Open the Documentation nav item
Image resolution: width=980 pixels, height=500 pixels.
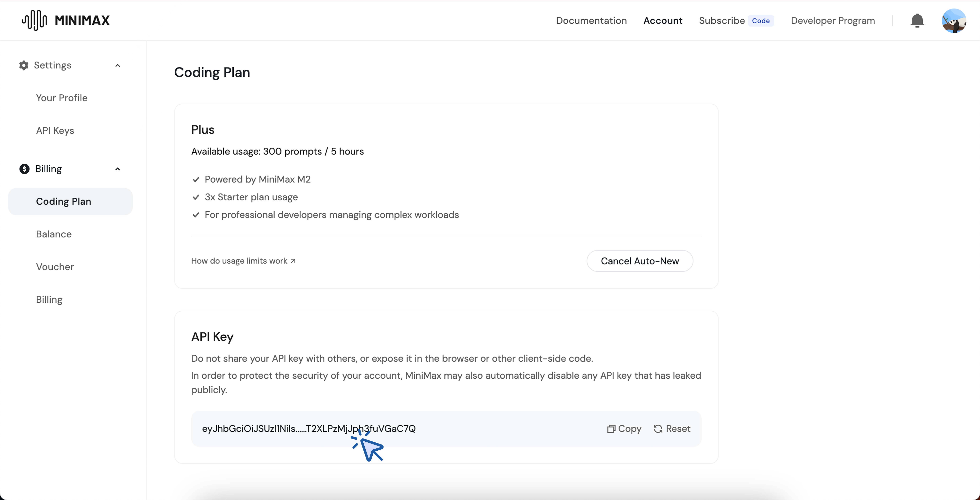(591, 21)
